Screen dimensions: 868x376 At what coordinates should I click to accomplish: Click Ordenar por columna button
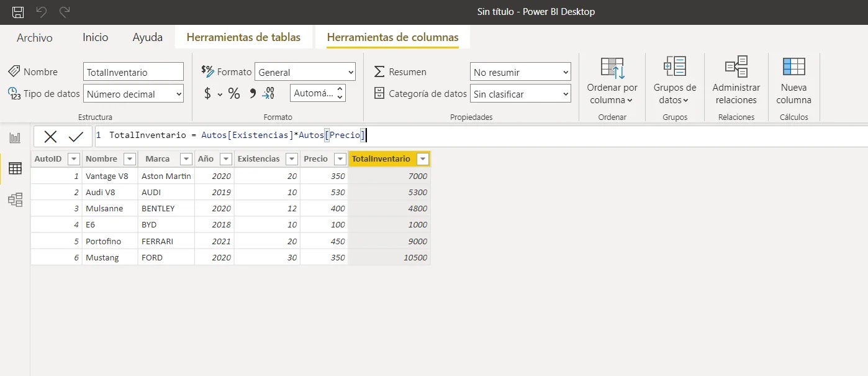point(612,81)
